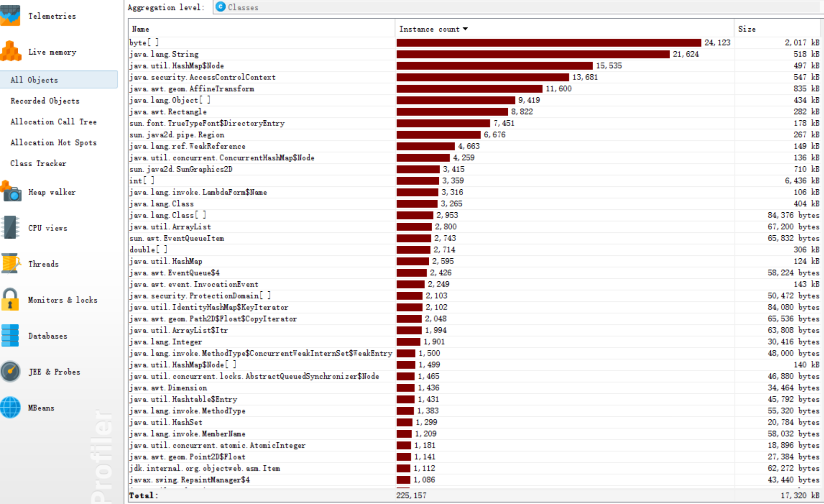Image resolution: width=824 pixels, height=504 pixels.
Task: Select the java.awt.Rectangle row
Action: point(475,112)
